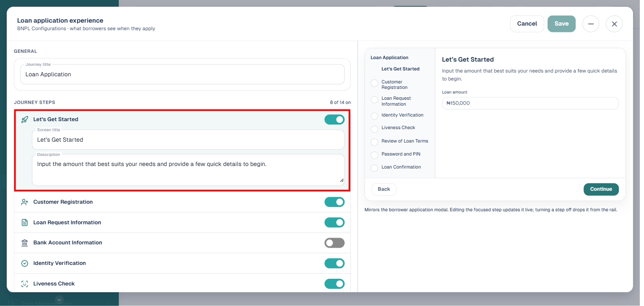Enable the Bank Account Information toggle
The width and height of the screenshot is (644, 306).
coord(334,243)
